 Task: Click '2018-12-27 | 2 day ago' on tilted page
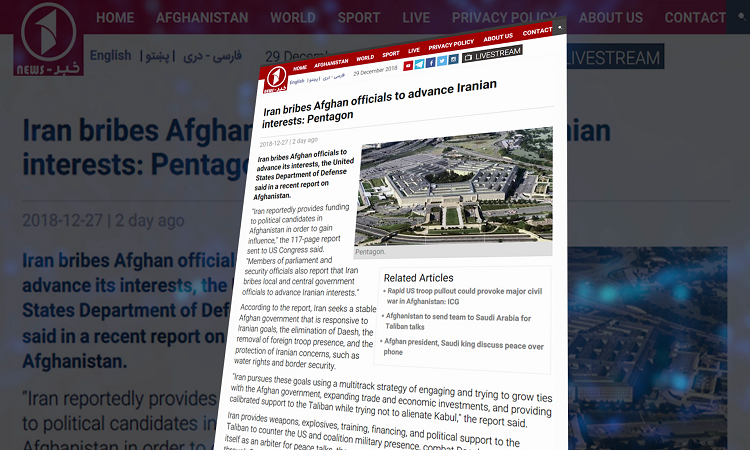click(x=288, y=142)
